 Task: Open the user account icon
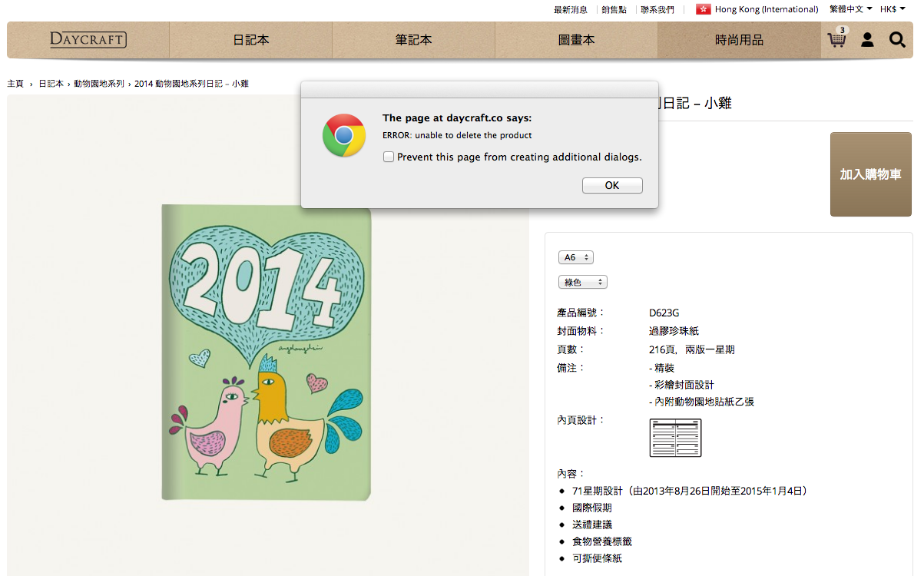pyautogui.click(x=867, y=39)
